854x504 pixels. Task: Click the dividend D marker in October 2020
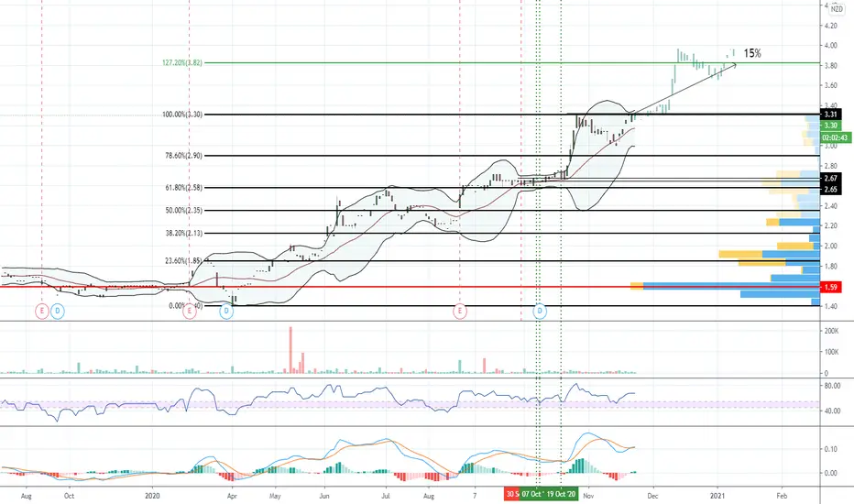click(540, 312)
